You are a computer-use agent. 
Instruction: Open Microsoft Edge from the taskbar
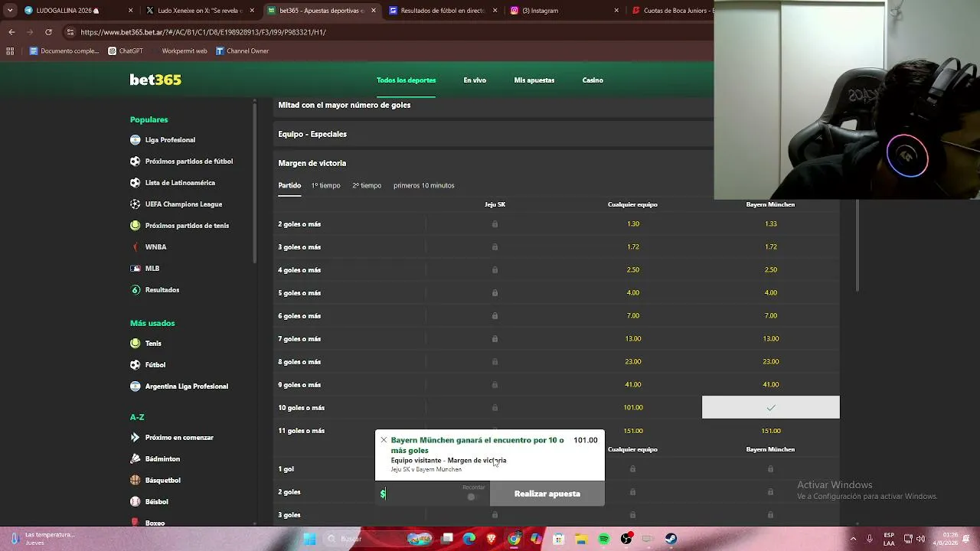coord(469,539)
